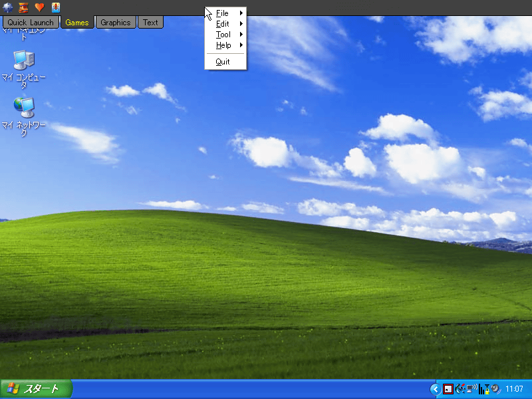Open the speaker volume tray icon
This screenshot has width=532, height=399.
tap(495, 389)
